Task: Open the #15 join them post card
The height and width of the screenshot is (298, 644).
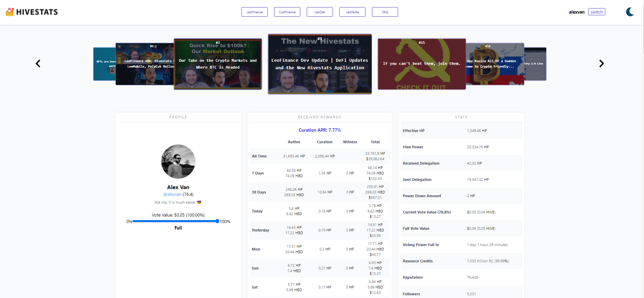Action: [422, 64]
